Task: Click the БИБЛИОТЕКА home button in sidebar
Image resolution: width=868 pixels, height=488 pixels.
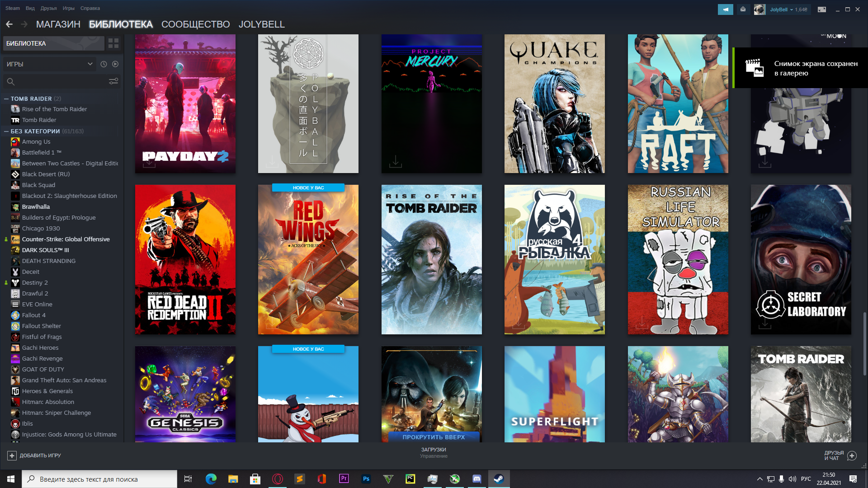Action: tap(54, 43)
